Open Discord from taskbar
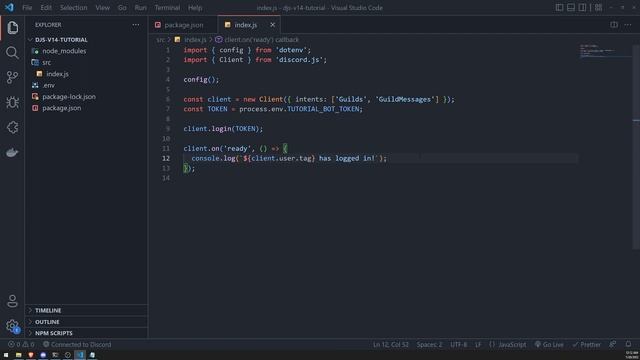The height and width of the screenshot is (360, 640). 43,355
